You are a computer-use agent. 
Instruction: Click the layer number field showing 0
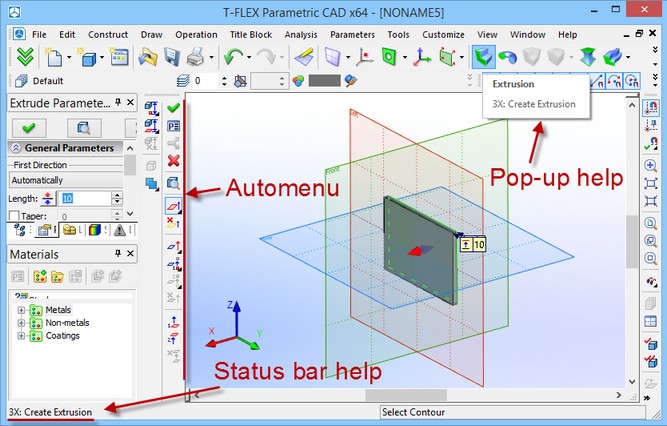click(206, 81)
